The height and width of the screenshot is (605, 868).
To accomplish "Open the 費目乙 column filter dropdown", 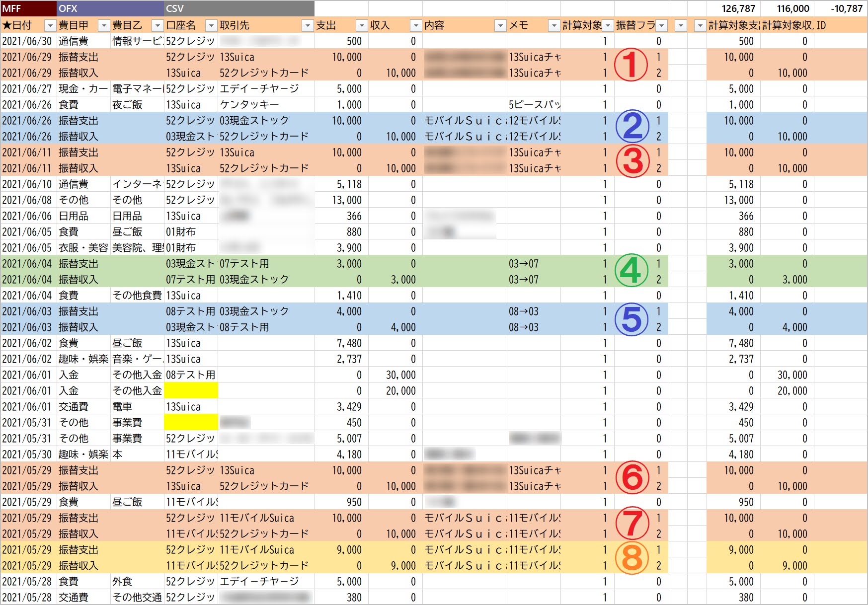I will pyautogui.click(x=158, y=25).
